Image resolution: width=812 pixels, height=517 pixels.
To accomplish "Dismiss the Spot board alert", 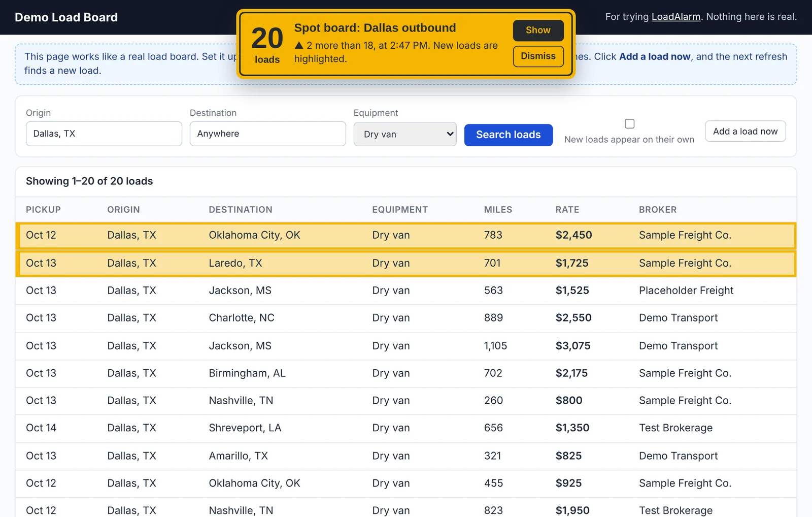I will (x=538, y=56).
